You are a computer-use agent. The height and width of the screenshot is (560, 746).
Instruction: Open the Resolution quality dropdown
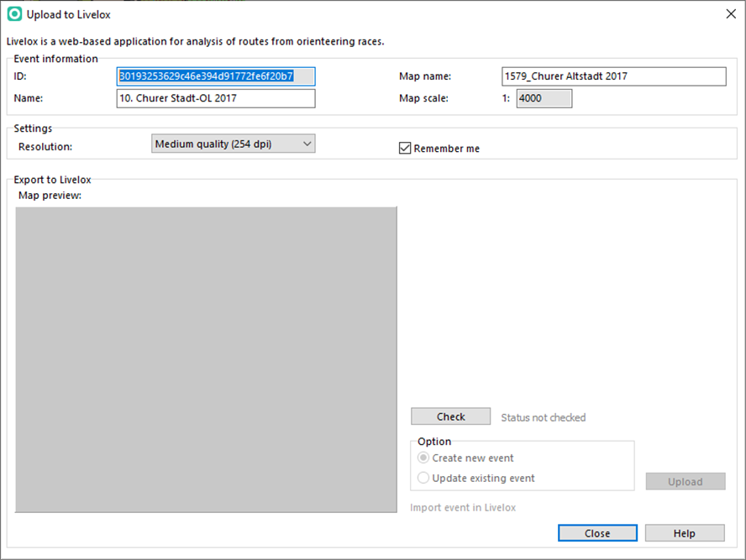(234, 144)
